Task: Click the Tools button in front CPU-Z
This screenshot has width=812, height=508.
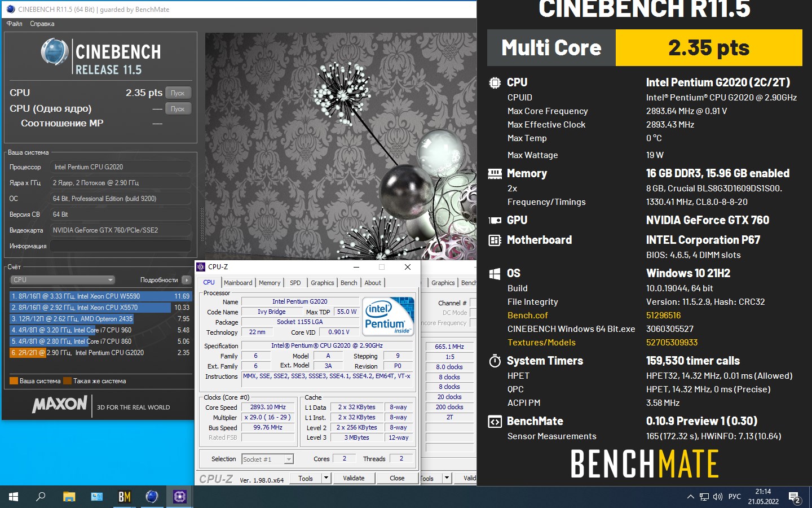Action: (306, 478)
